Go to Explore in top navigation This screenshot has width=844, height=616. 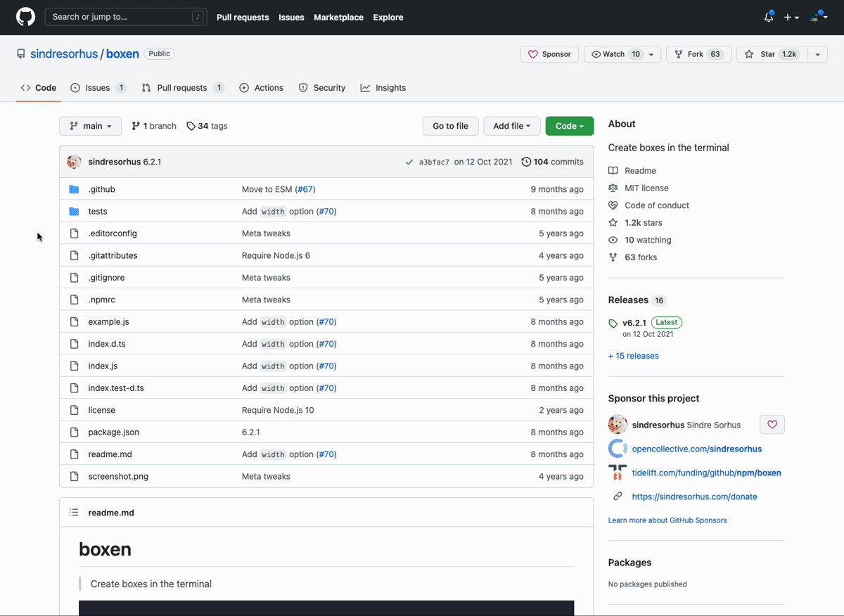pos(388,17)
